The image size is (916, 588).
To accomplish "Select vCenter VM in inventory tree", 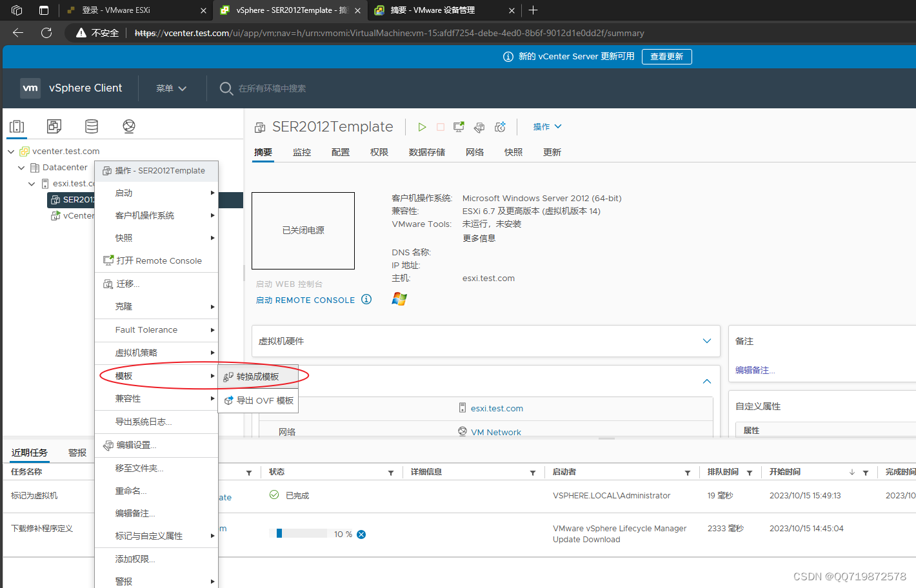I will pos(72,216).
